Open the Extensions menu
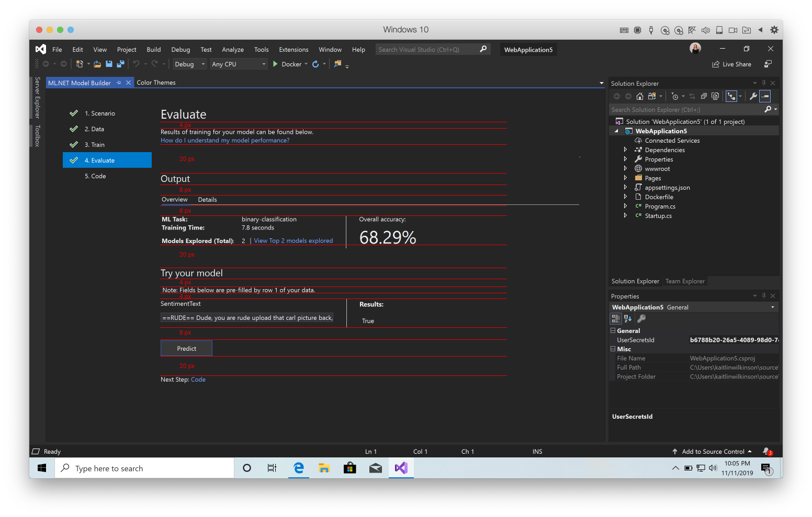The height and width of the screenshot is (517, 812). (x=294, y=50)
